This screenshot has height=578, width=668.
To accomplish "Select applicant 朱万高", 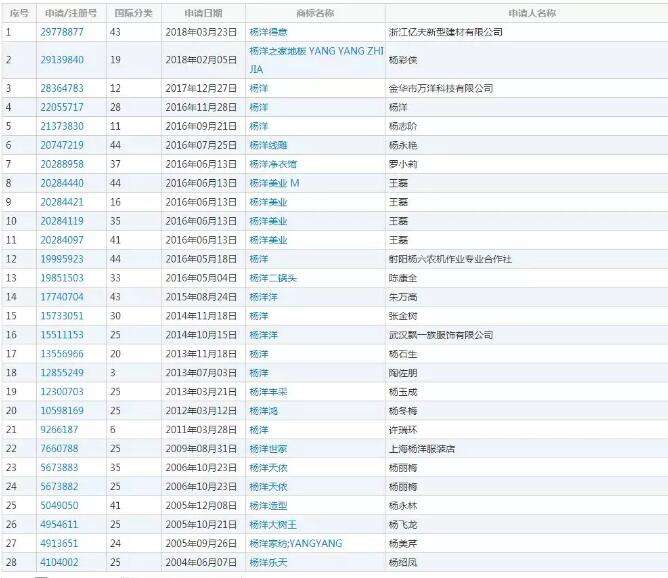I will [403, 297].
